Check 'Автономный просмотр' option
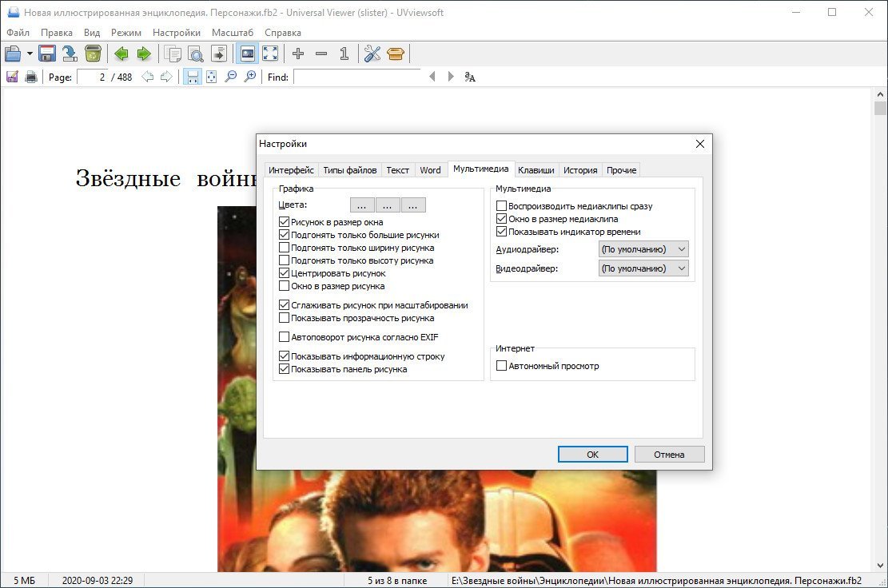 pyautogui.click(x=502, y=366)
